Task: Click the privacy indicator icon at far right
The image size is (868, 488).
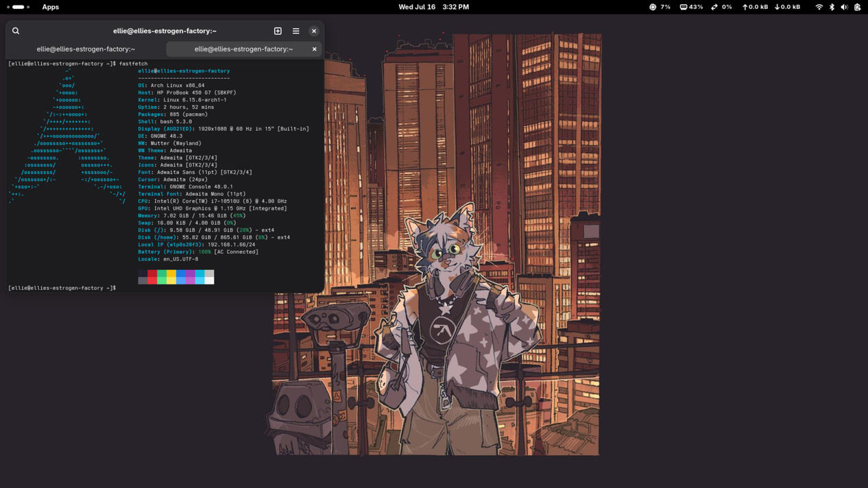Action: pos(856,7)
